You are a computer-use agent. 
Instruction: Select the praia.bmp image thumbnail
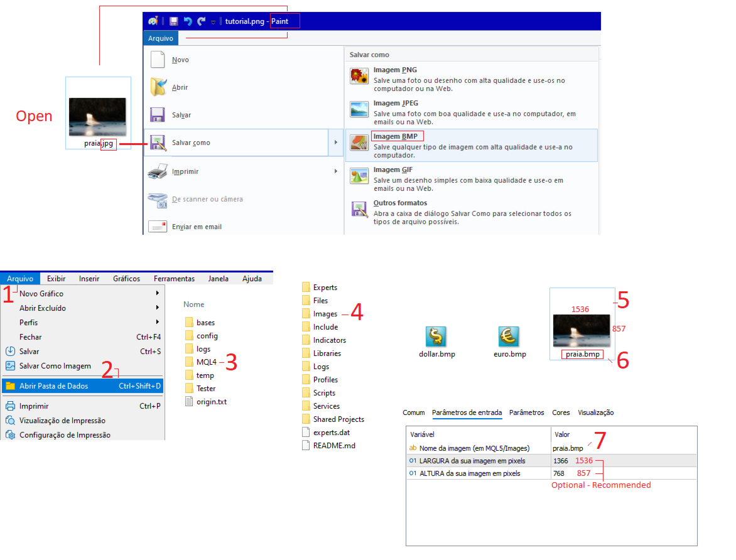(582, 330)
